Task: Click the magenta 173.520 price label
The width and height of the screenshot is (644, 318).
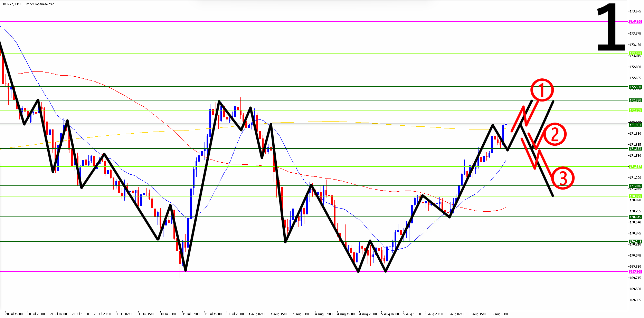Action: tap(635, 22)
